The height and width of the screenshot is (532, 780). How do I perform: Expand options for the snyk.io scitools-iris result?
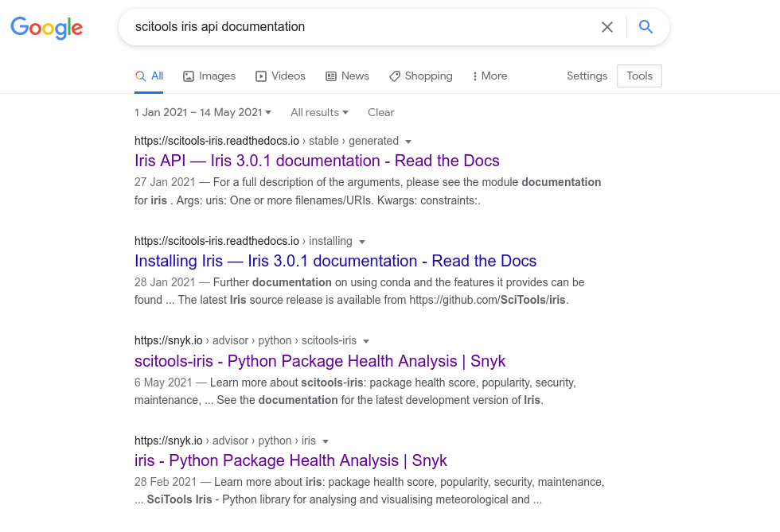(366, 340)
